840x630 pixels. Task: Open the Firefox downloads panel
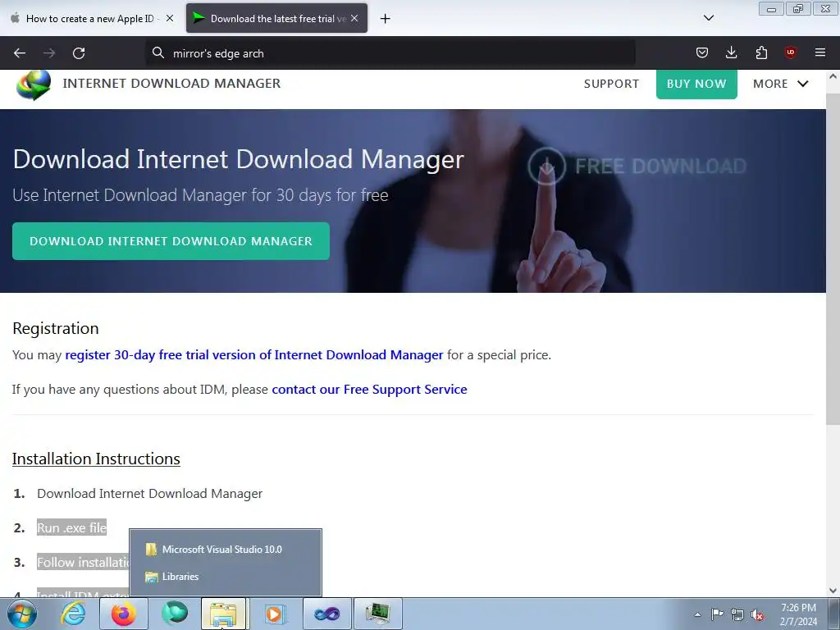pyautogui.click(x=731, y=52)
